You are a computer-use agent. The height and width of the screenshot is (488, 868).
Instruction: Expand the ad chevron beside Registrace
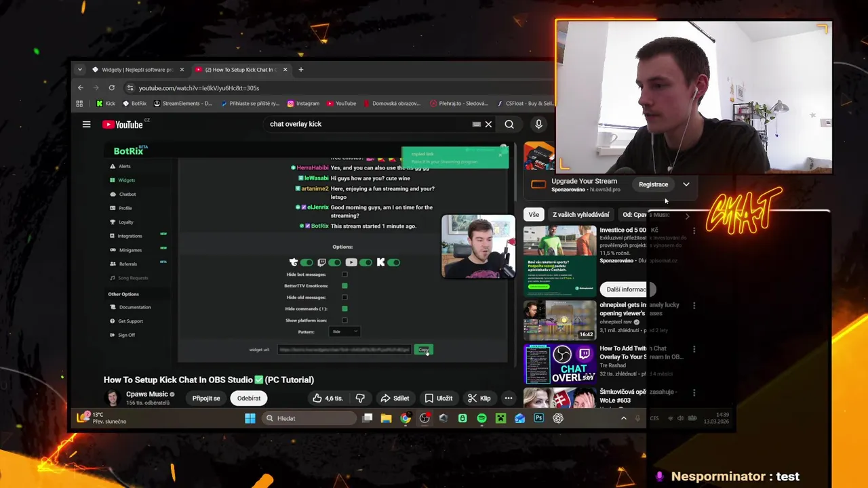686,184
